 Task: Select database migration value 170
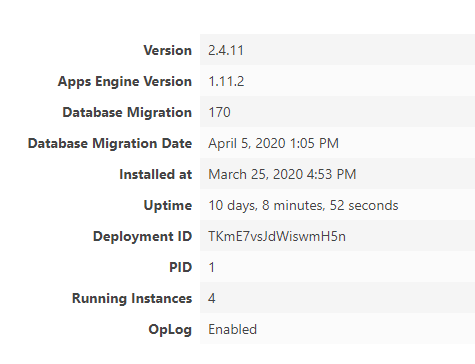[219, 112]
